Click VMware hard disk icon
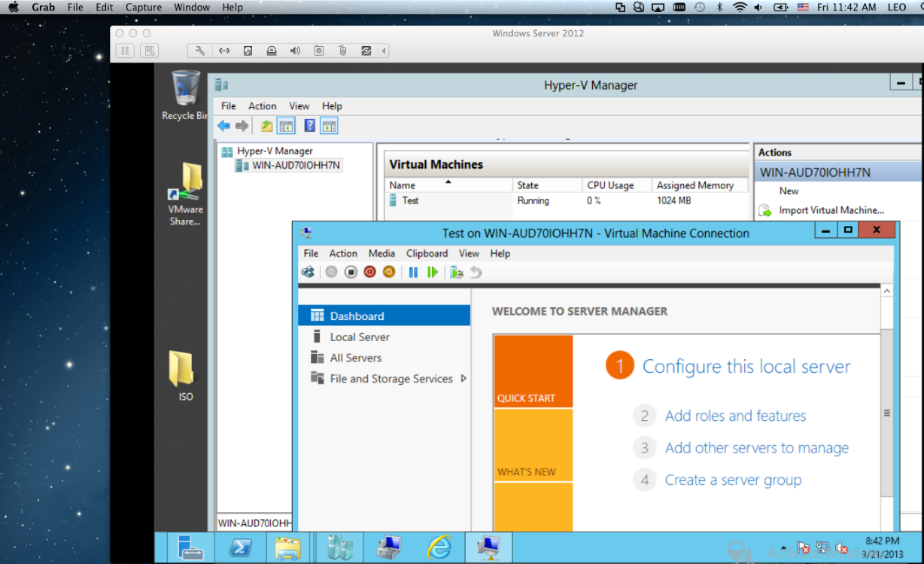 point(248,51)
